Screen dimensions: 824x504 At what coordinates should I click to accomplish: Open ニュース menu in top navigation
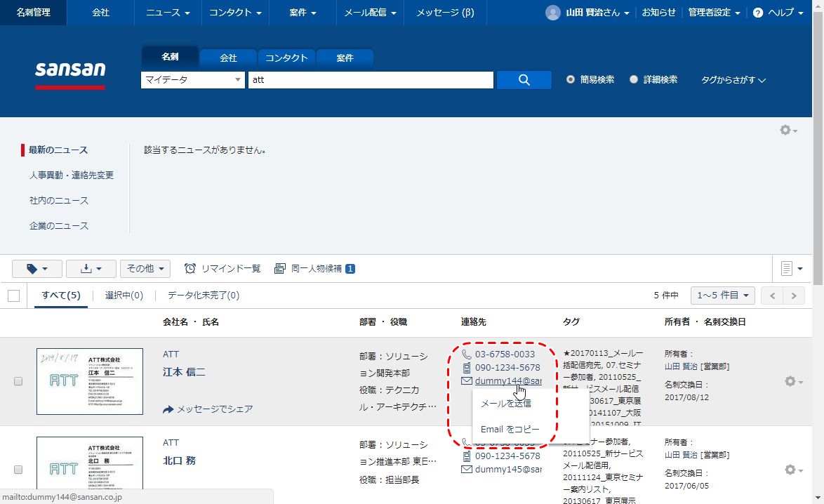click(168, 13)
